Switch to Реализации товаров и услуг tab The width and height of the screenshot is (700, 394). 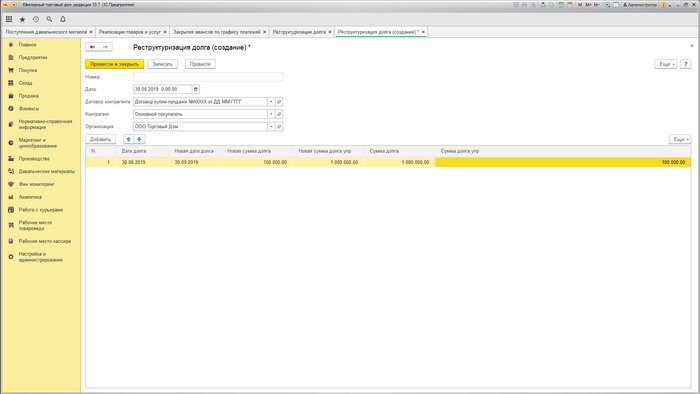coord(130,32)
